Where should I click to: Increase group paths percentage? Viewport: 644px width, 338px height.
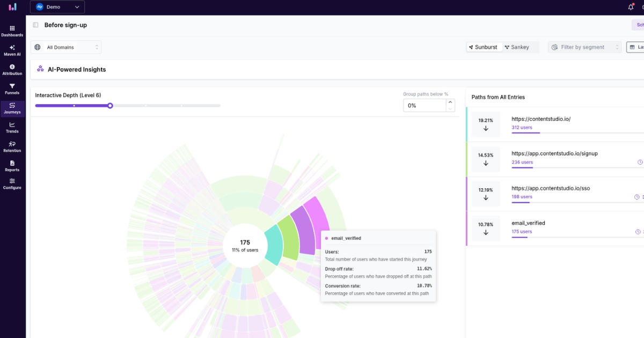[450, 102]
